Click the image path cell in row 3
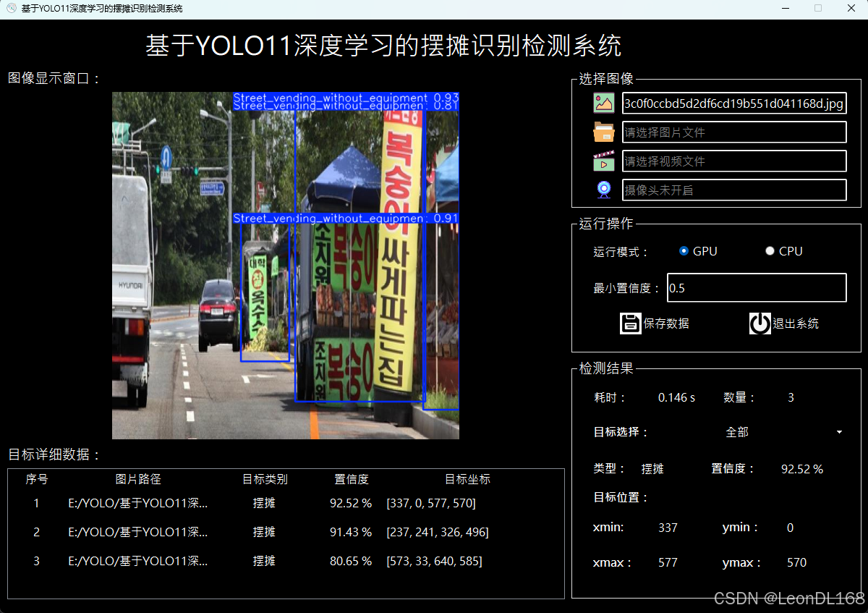Image resolution: width=868 pixels, height=613 pixels. click(138, 561)
